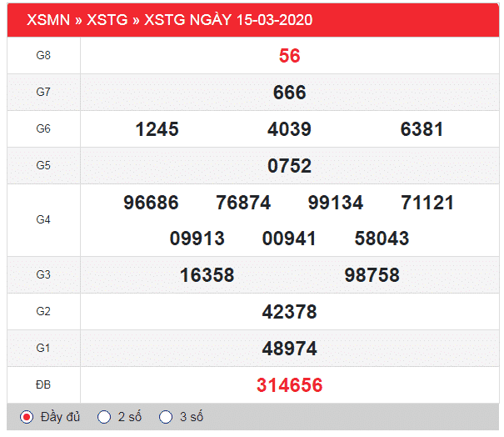Open the XSTG NGÀY 15-03-2020 link
Viewport: 504px width, 437px height.
point(228,20)
